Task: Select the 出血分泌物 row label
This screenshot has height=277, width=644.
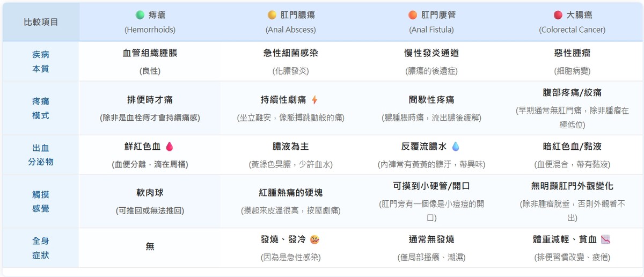Action: (x=41, y=155)
